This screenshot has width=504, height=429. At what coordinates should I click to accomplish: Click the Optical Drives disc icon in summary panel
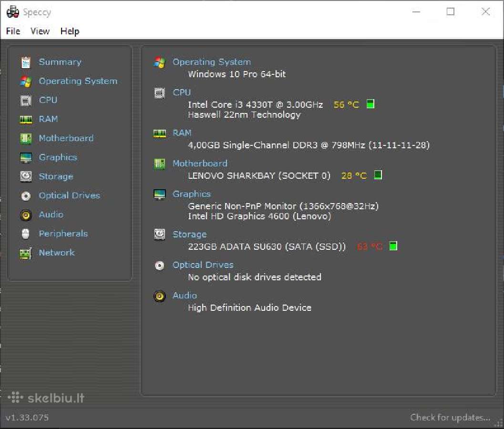coord(159,266)
